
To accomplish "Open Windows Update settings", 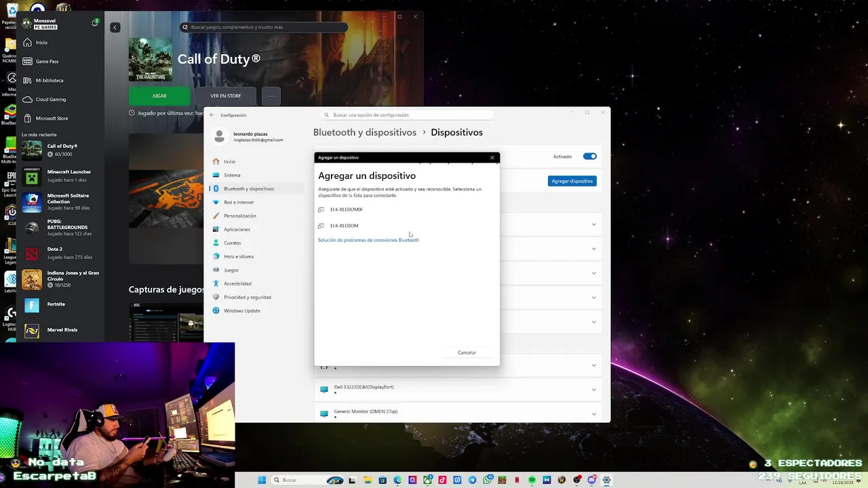I will 256,310.
